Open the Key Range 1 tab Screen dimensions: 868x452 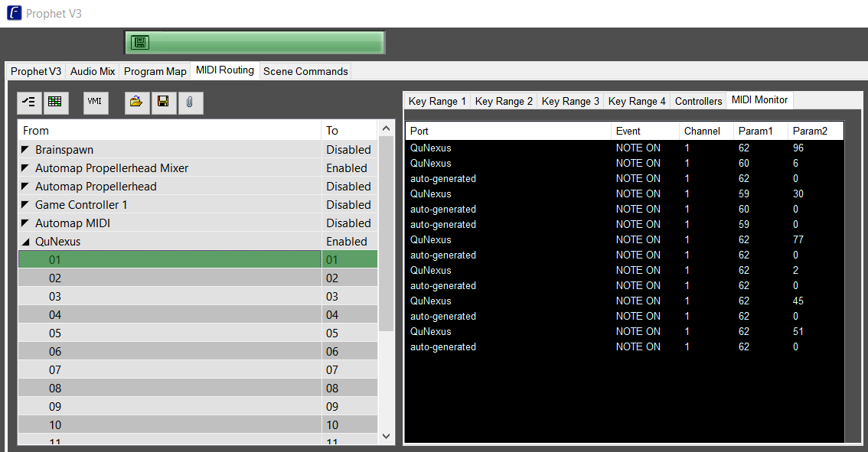click(x=437, y=101)
